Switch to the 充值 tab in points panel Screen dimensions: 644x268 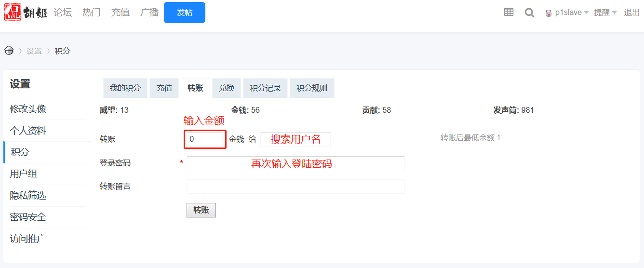click(x=164, y=88)
